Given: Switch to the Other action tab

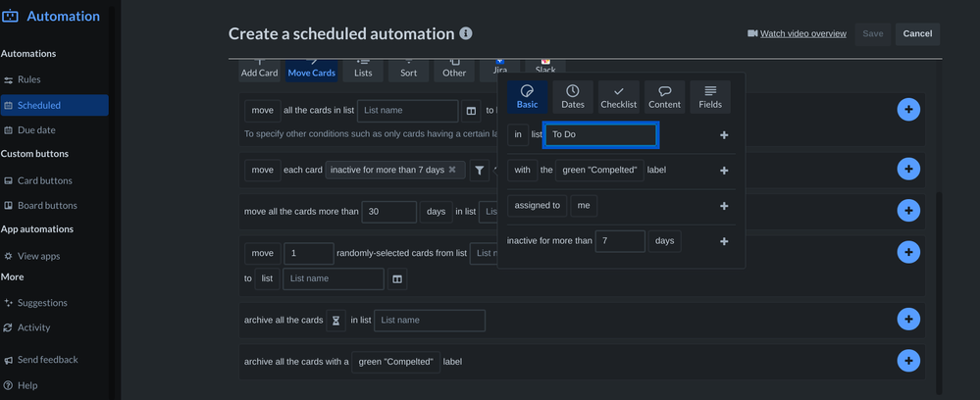Looking at the screenshot, I should click(454, 71).
